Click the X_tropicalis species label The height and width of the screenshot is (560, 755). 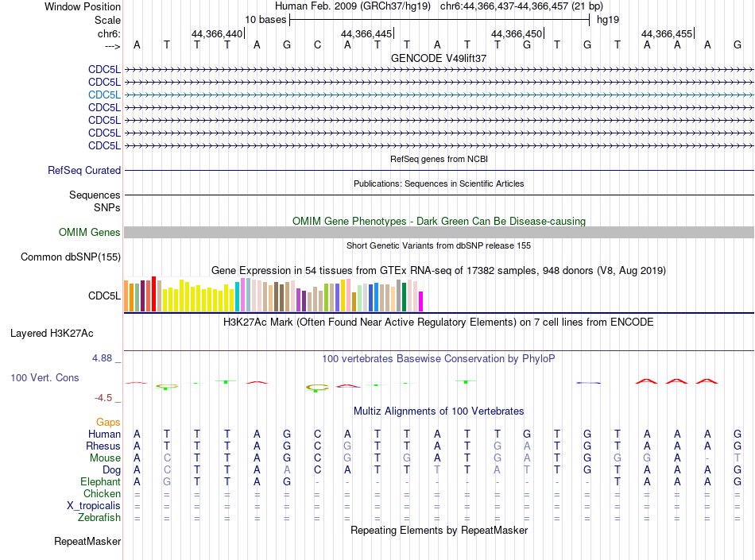point(92,506)
